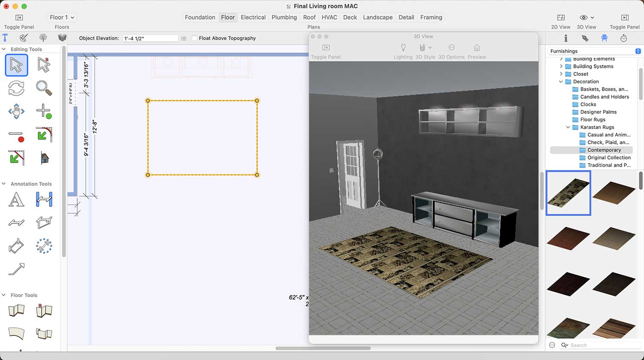The image size is (644, 360).
Task: Collapse the Decoration folder
Action: tap(561, 82)
